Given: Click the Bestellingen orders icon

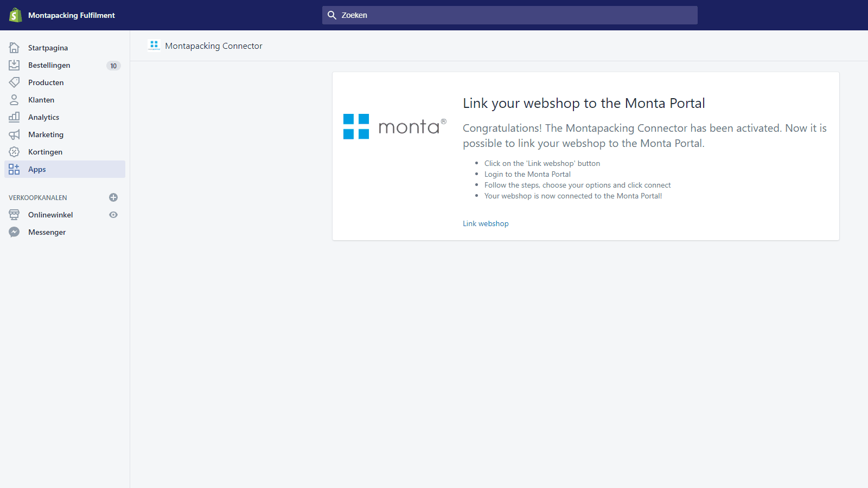Looking at the screenshot, I should (x=14, y=65).
